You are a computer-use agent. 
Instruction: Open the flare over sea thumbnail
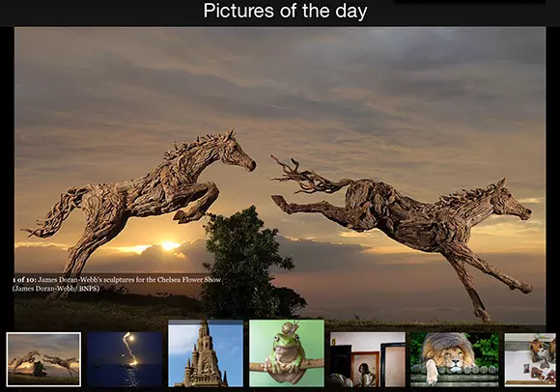pos(125,359)
